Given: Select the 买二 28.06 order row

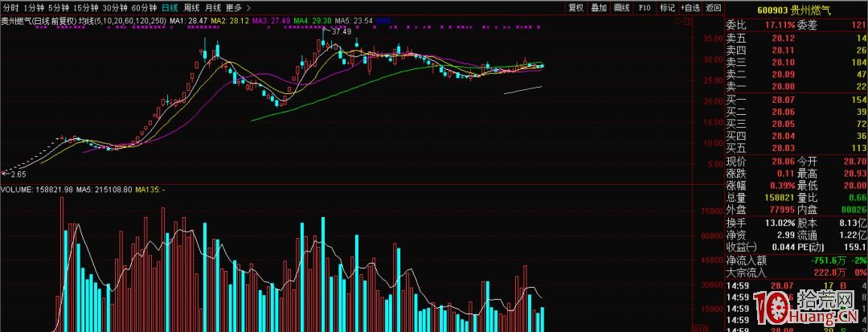Looking at the screenshot, I should (x=796, y=112).
